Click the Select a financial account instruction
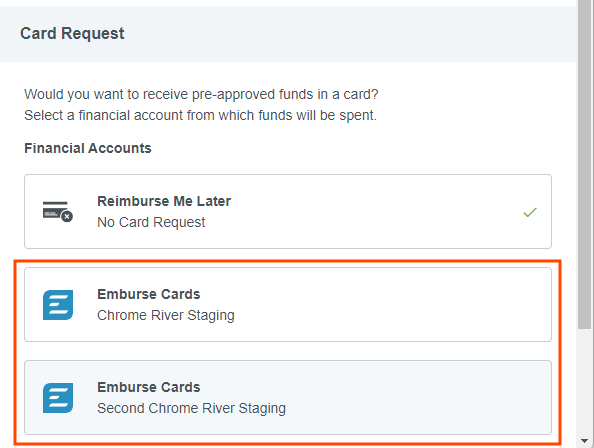Image resolution: width=594 pixels, height=448 pixels. 200,115
